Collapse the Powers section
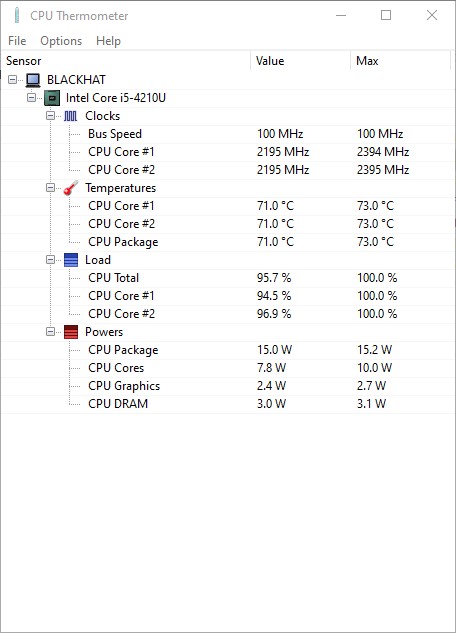The height and width of the screenshot is (633, 456). click(x=50, y=331)
